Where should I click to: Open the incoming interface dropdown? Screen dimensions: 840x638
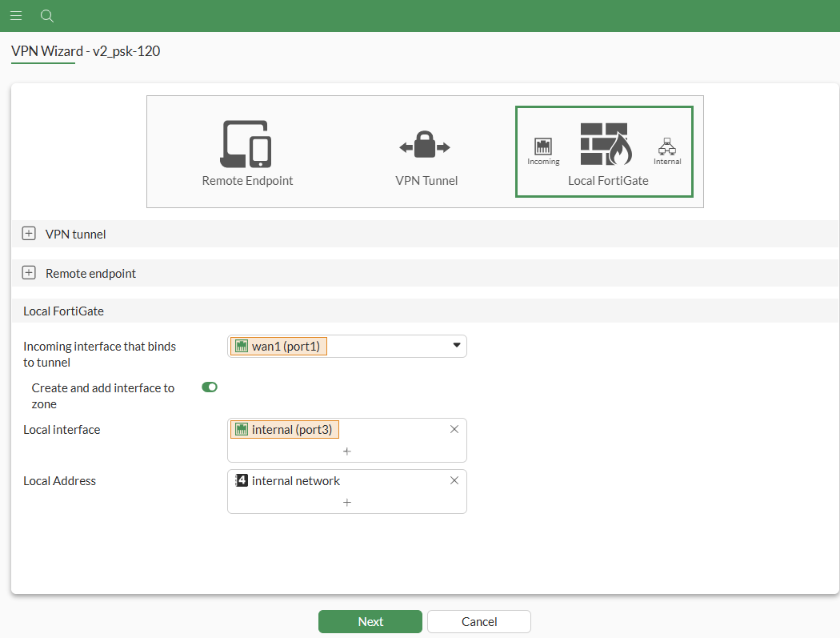point(456,346)
